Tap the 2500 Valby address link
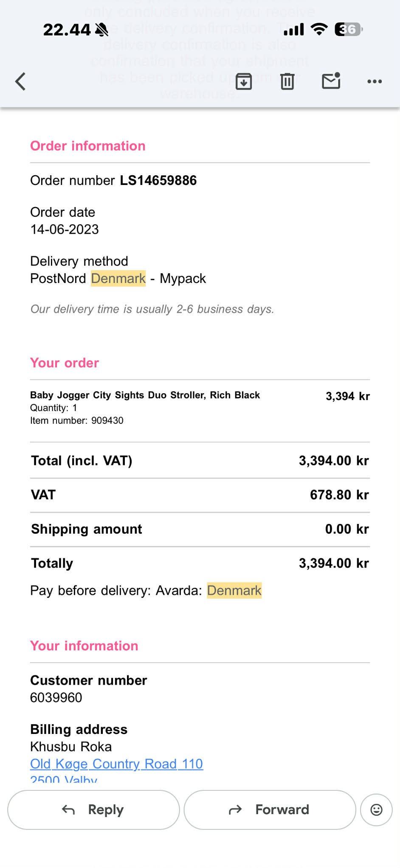This screenshot has height=868, width=400. coord(64,779)
